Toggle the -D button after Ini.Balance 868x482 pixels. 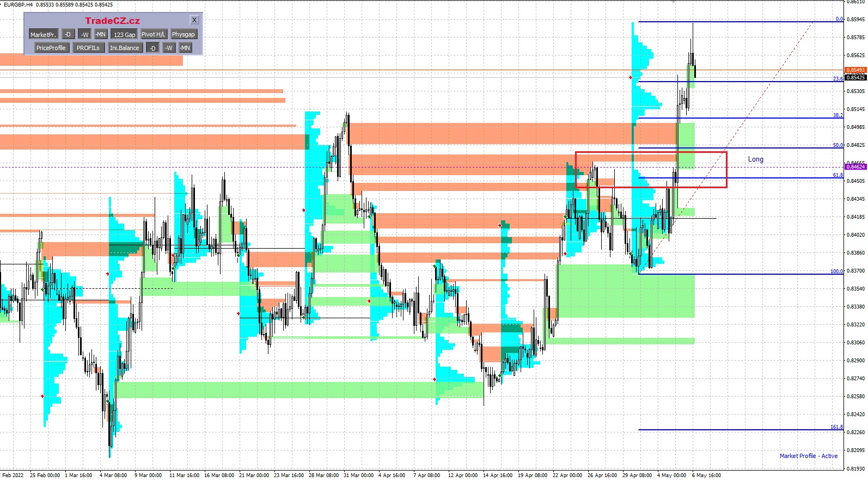pyautogui.click(x=152, y=48)
